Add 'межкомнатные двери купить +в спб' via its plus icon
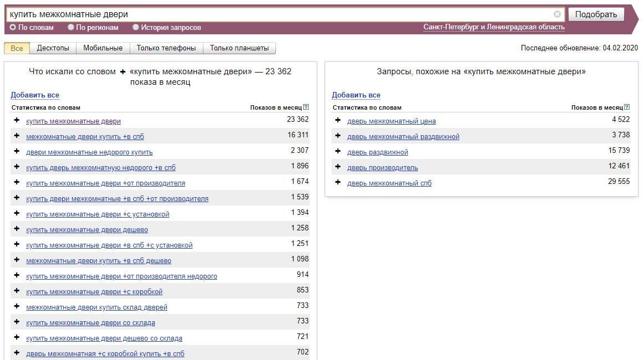This screenshot has height=360, width=644. [17, 136]
